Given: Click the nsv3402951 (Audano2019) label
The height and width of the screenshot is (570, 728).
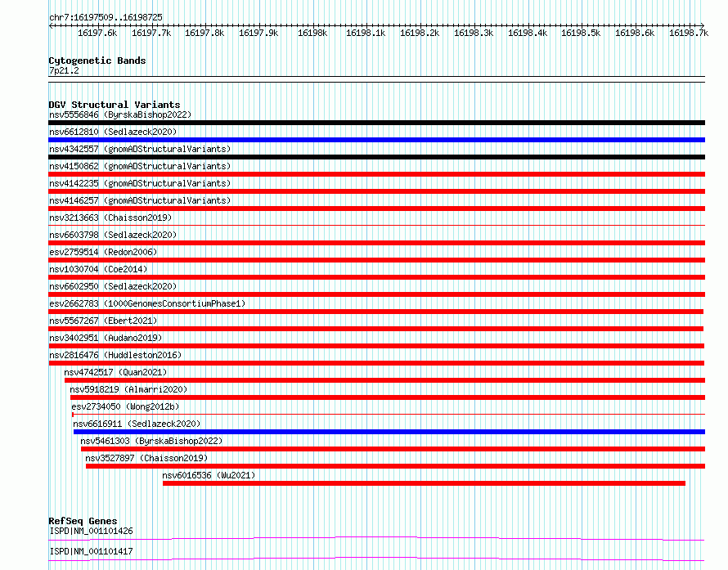Looking at the screenshot, I should click(x=106, y=338).
